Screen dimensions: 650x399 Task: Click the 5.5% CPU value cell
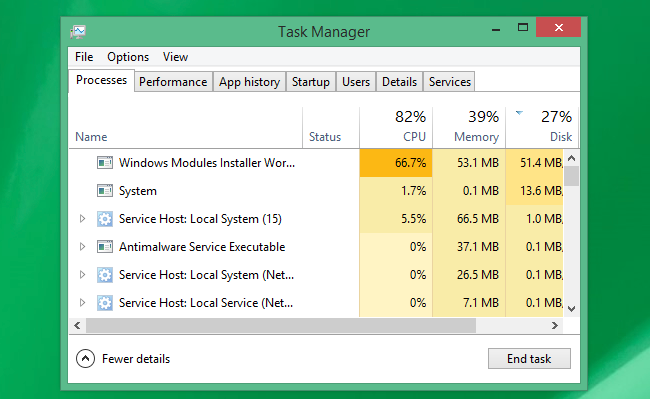(x=396, y=219)
